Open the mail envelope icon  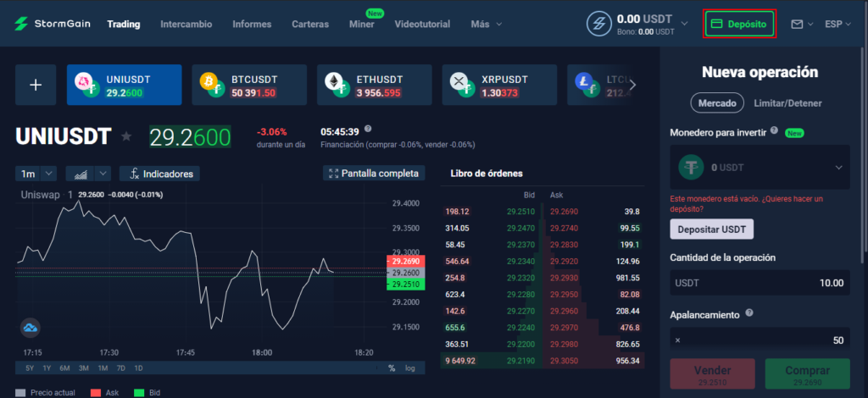(x=797, y=25)
